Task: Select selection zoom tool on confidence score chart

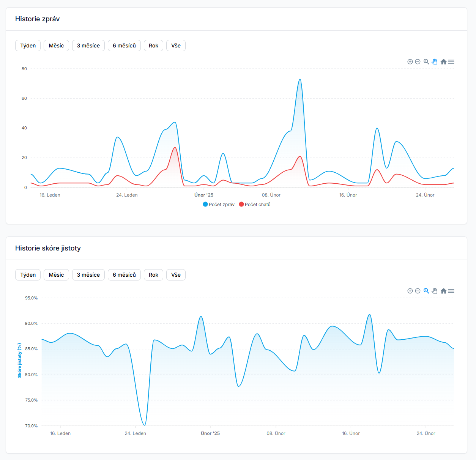Action: point(426,291)
